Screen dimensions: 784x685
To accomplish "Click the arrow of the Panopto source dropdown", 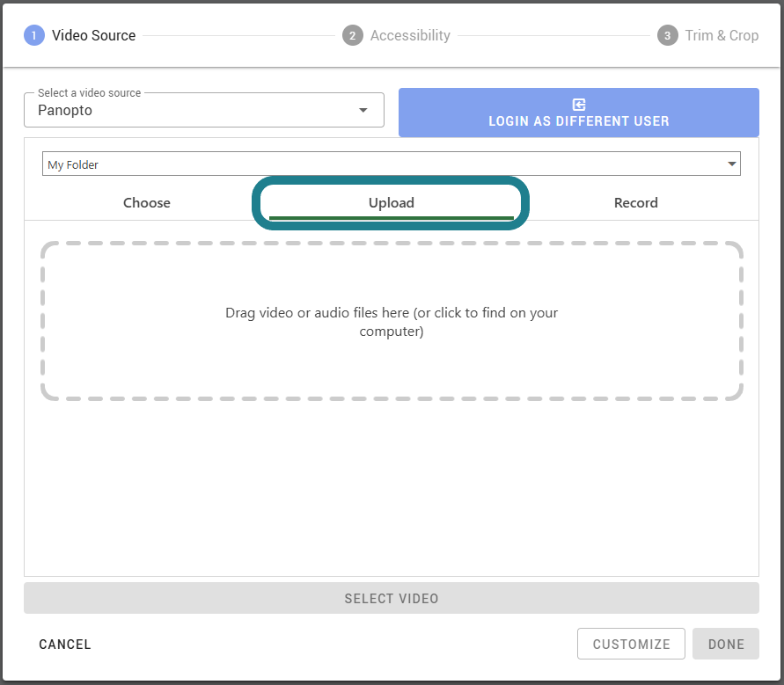I will click(x=363, y=111).
